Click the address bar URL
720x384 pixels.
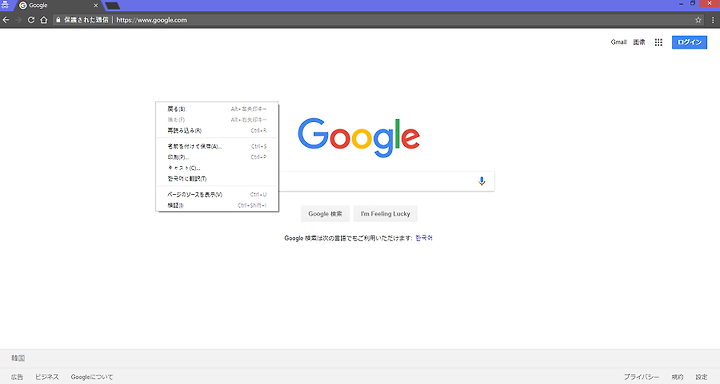pyautogui.click(x=152, y=20)
